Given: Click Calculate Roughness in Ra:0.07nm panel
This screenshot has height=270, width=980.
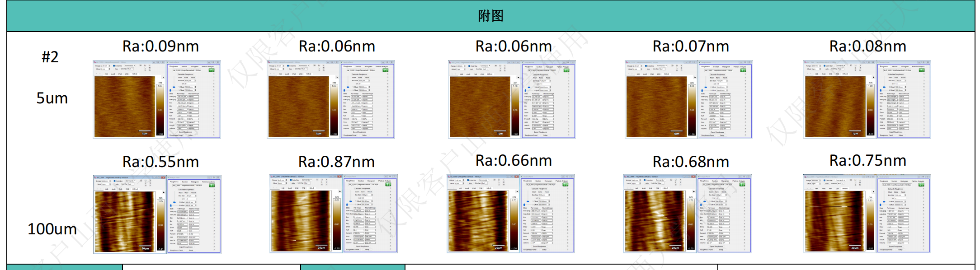Looking at the screenshot, I should 717,74.
